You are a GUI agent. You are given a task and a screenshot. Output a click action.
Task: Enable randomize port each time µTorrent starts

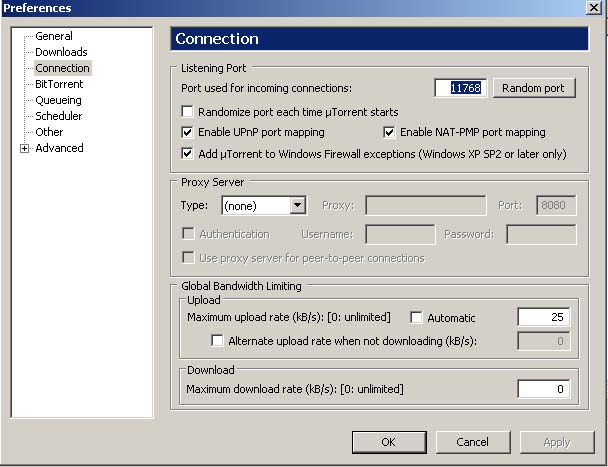[x=187, y=112]
